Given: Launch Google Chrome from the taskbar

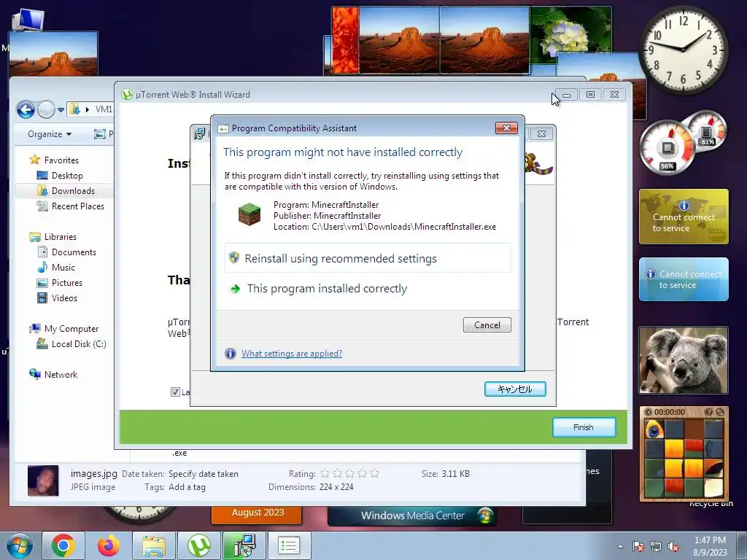Looking at the screenshot, I should click(63, 545).
